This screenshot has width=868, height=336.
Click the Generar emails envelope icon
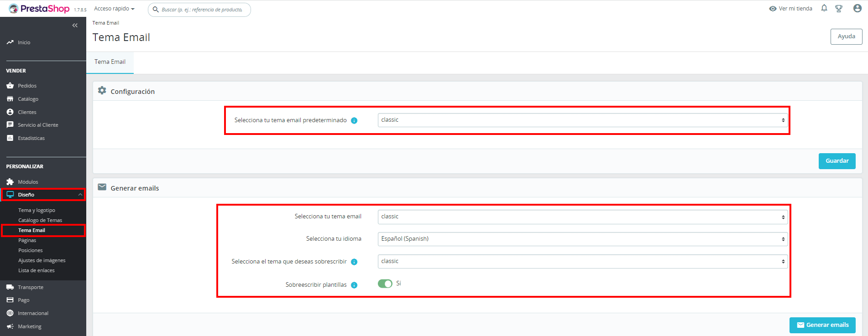click(x=102, y=187)
